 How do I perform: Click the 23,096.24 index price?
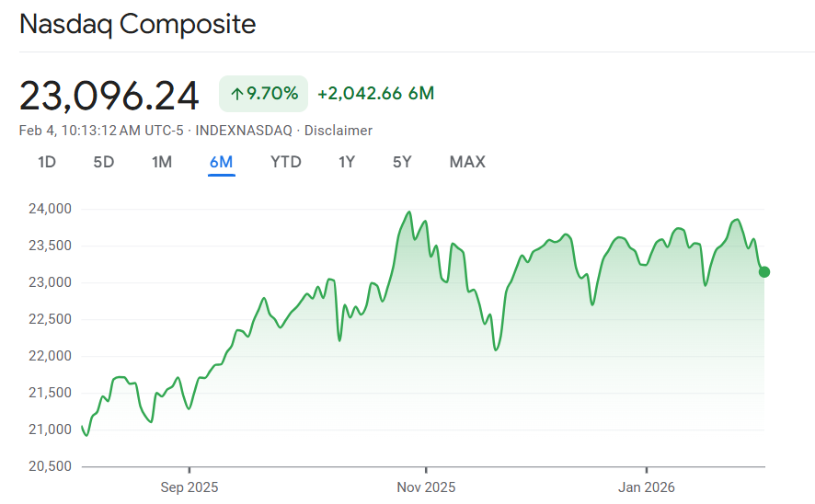coord(109,95)
